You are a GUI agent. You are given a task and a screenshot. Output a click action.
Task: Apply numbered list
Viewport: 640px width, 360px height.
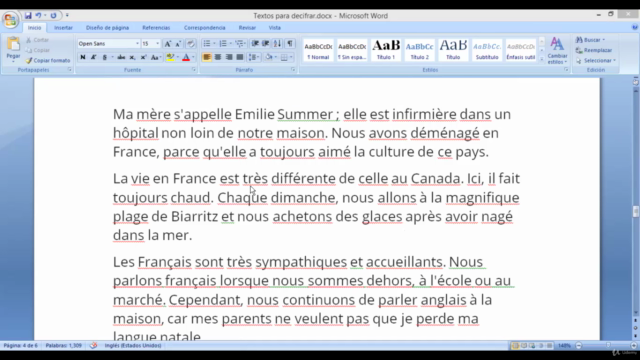(223, 44)
